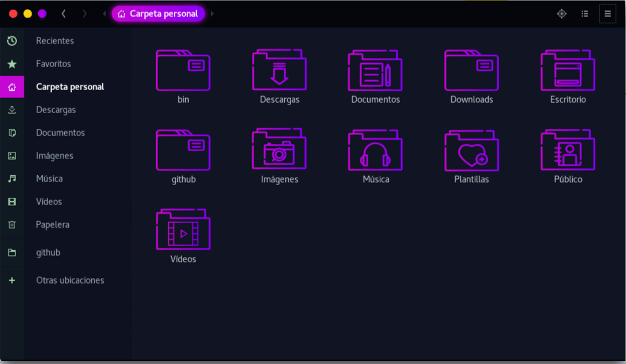
Task: Select Documentos in the sidebar
Action: coord(60,133)
